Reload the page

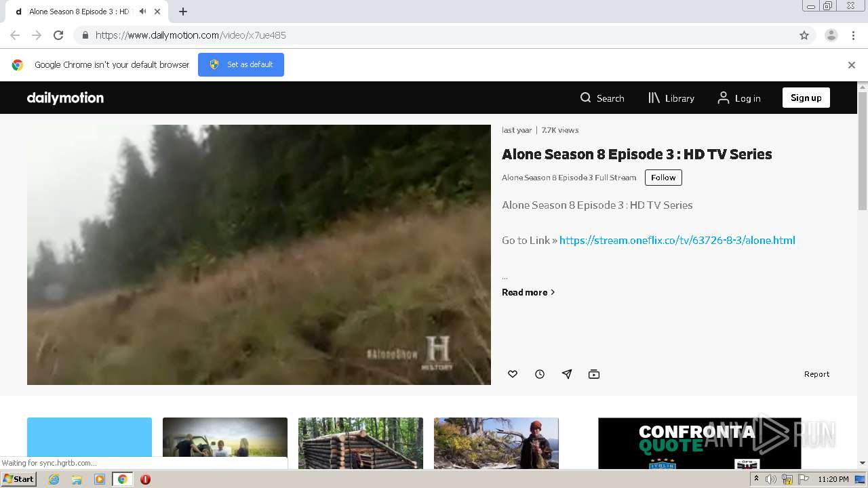coord(58,35)
